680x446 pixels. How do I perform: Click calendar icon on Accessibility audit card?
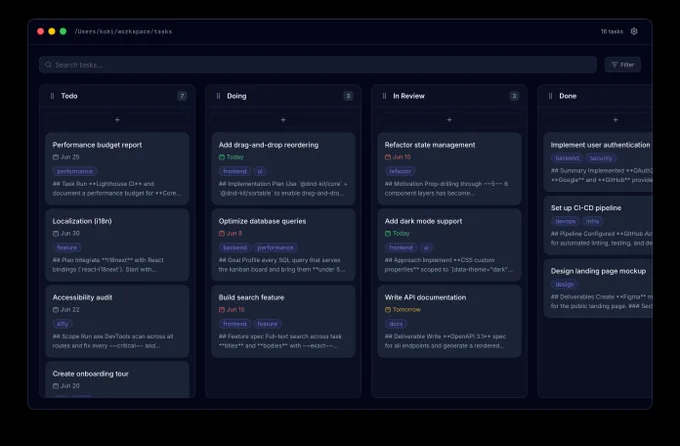pos(56,310)
